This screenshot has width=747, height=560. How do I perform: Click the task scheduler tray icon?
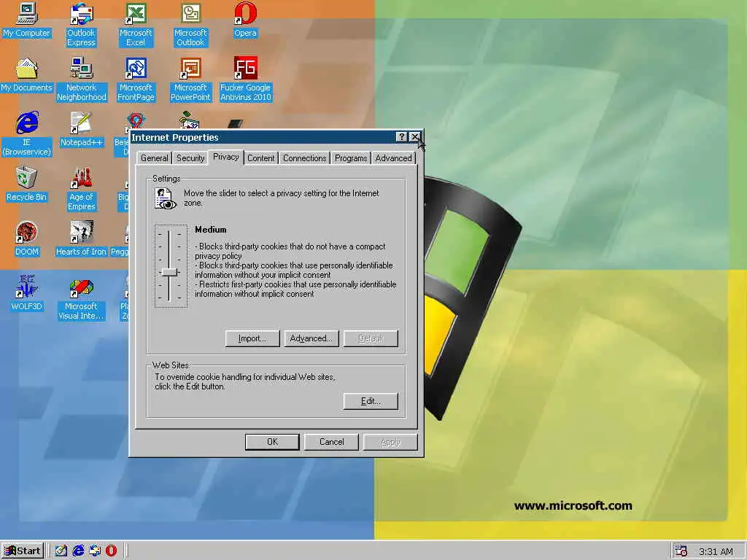tap(681, 551)
